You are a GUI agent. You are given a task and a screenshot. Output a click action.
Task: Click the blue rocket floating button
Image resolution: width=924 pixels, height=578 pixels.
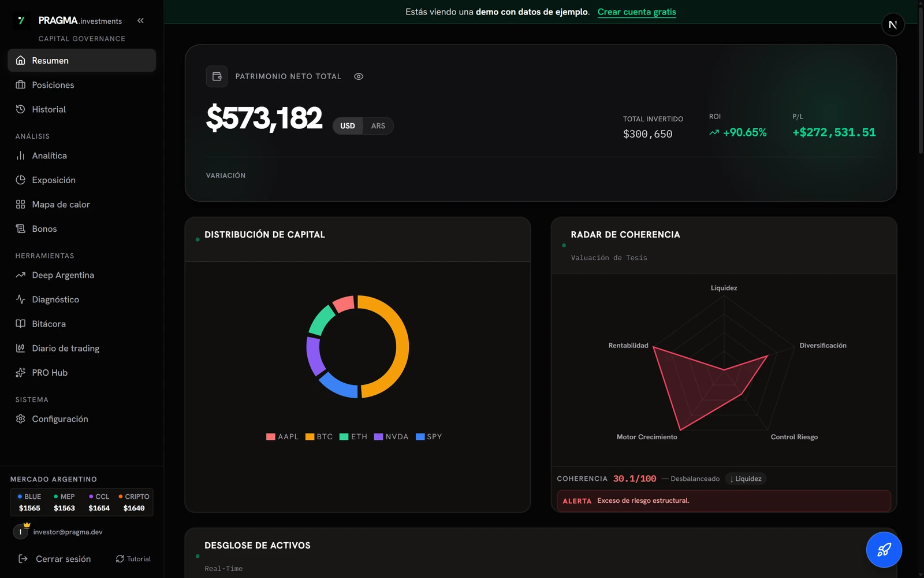[x=884, y=550]
